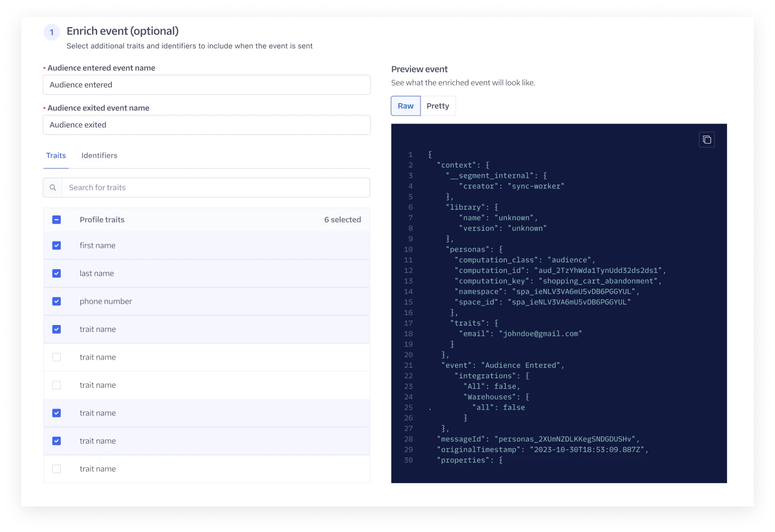
Task: Click the '6 selected' count text
Action: click(343, 220)
